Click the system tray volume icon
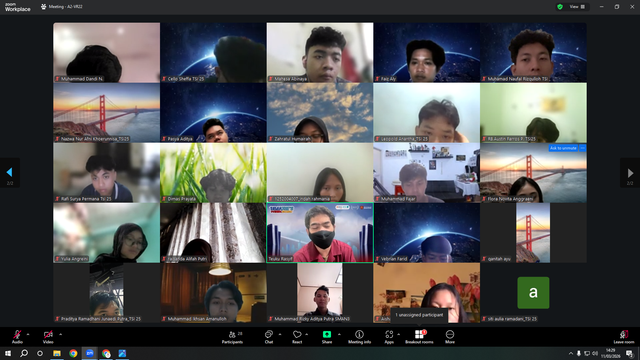The width and height of the screenshot is (640, 360). click(x=595, y=353)
